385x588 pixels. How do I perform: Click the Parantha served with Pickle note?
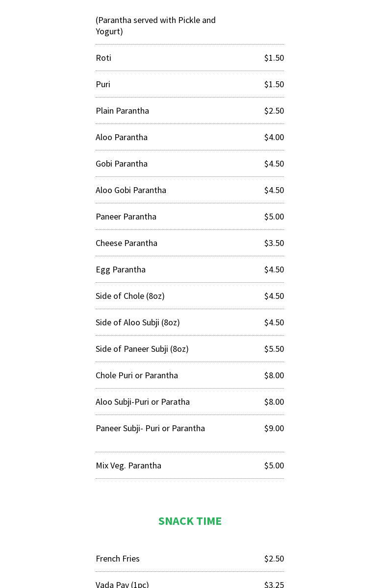click(155, 25)
